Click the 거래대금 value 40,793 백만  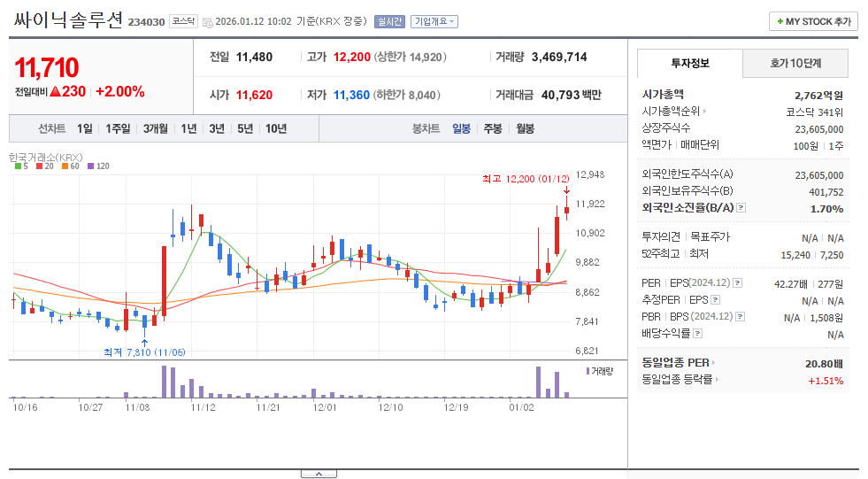point(572,96)
